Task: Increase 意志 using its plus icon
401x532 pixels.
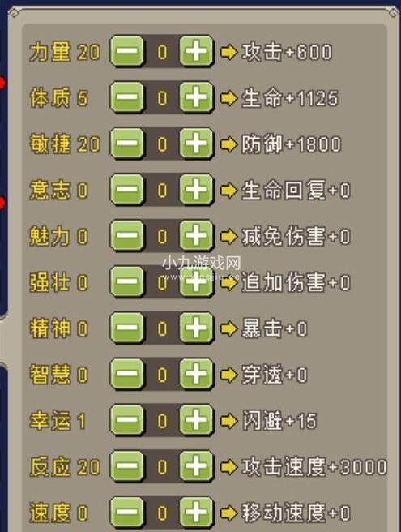Action: [x=196, y=190]
